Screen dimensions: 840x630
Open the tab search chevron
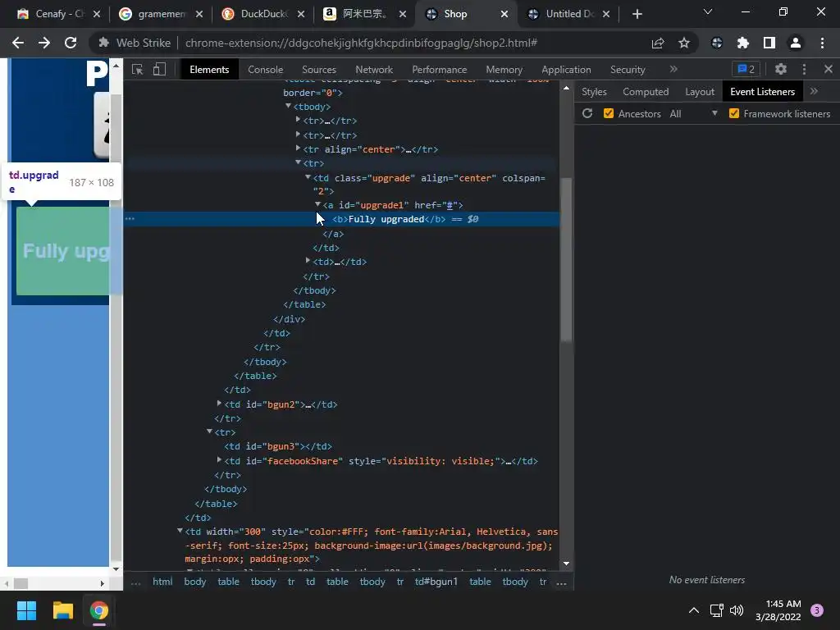[708, 11]
